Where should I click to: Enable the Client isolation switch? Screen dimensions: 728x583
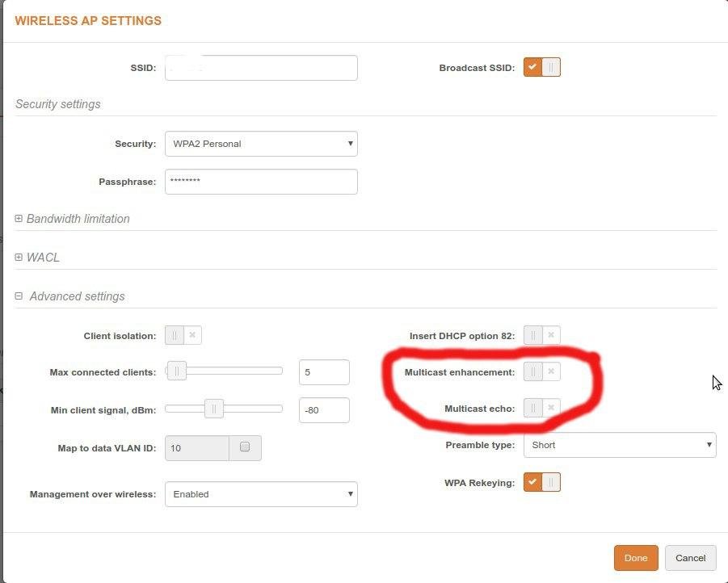click(183, 335)
